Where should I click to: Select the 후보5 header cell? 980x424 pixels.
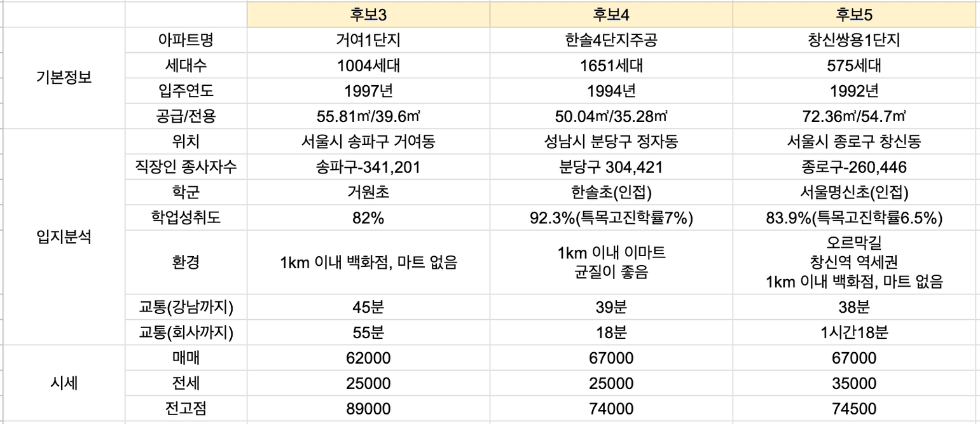(854, 14)
